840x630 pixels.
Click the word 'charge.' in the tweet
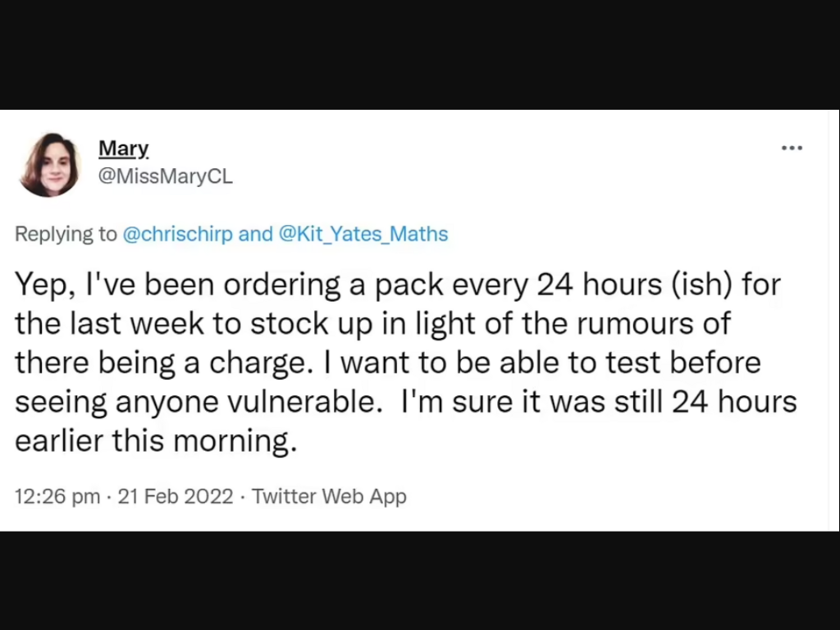point(261,363)
